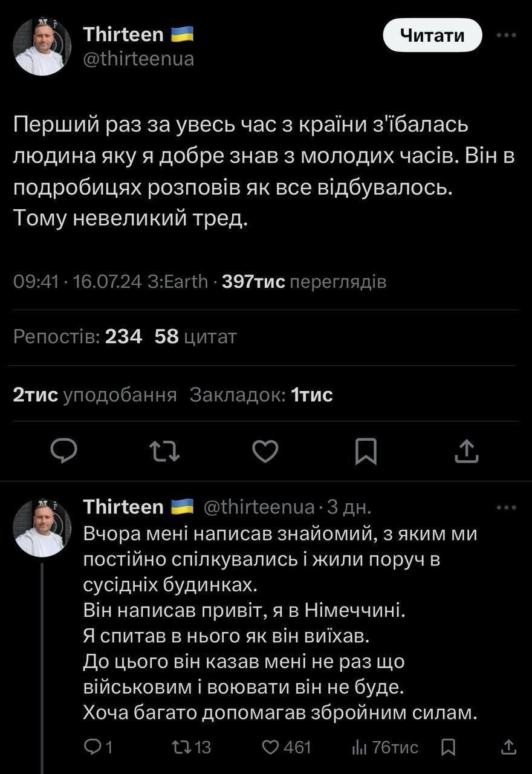Share the main tweet via the share icon
The image size is (532, 774).
pyautogui.click(x=466, y=451)
